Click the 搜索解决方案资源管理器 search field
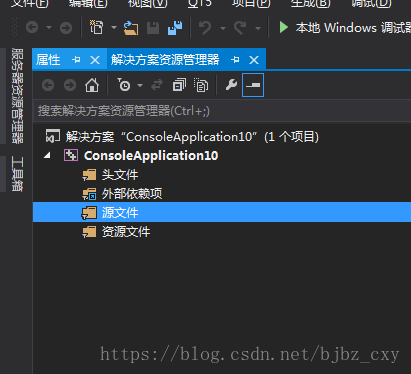The width and height of the screenshot is (411, 374). pos(222,111)
